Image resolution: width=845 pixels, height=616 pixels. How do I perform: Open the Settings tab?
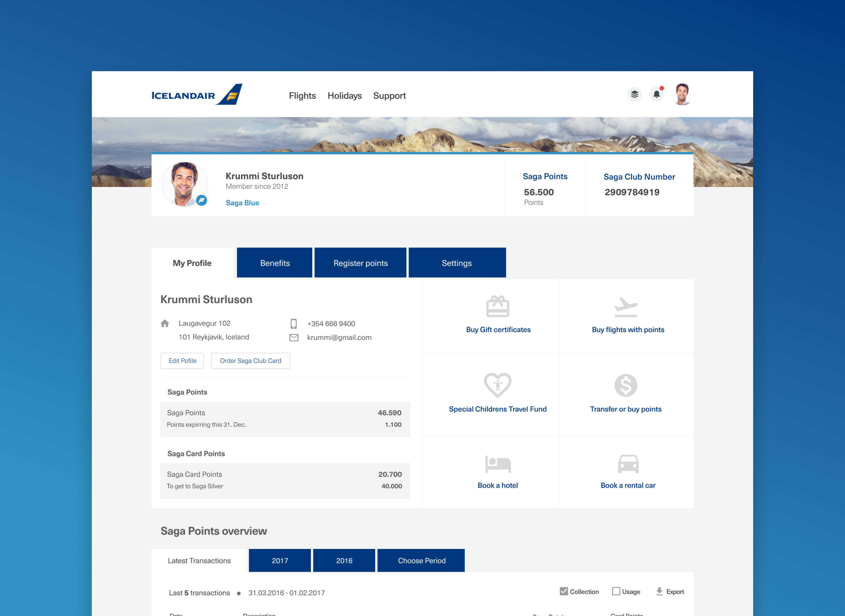[457, 263]
